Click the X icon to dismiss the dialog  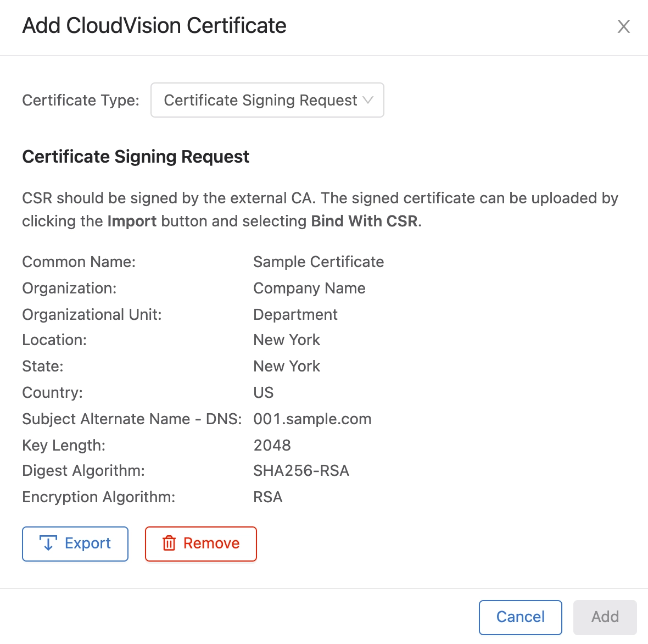pos(624,26)
